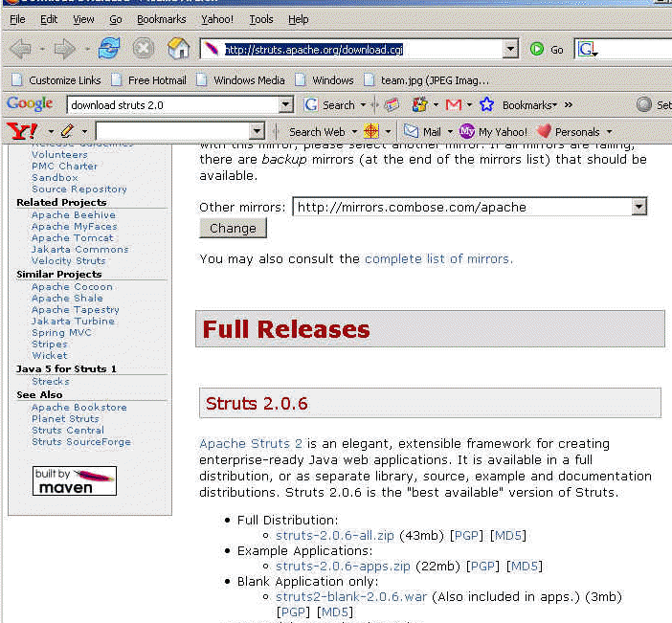Open the PGP link for struts-2.0.6-apps.zip

pyautogui.click(x=482, y=566)
